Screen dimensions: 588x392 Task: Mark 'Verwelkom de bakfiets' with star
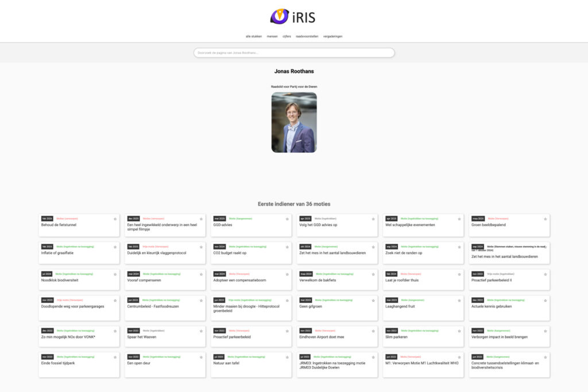(x=373, y=274)
